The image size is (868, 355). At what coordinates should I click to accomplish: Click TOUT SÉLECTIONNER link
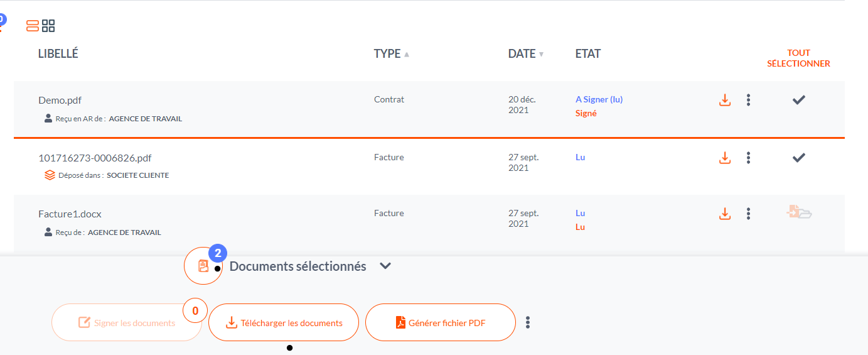[798, 58]
